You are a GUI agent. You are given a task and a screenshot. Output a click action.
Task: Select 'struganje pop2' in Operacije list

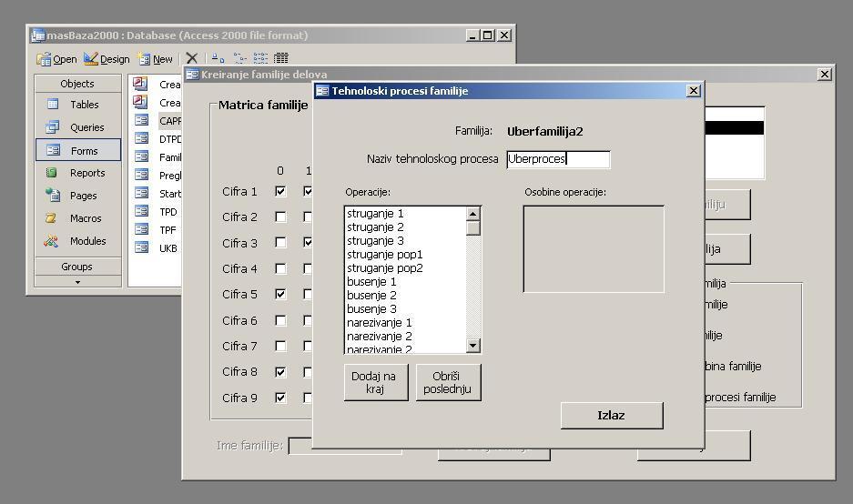[x=405, y=268]
